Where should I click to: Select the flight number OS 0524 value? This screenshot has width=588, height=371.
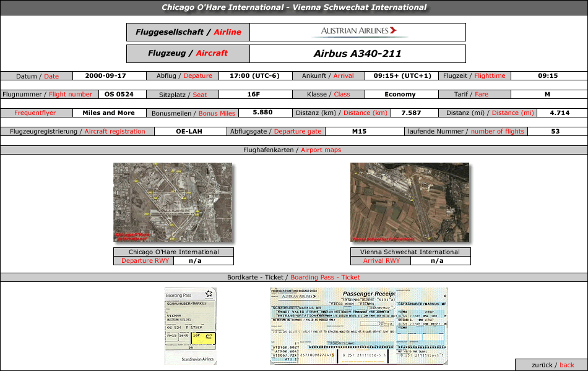pyautogui.click(x=118, y=95)
